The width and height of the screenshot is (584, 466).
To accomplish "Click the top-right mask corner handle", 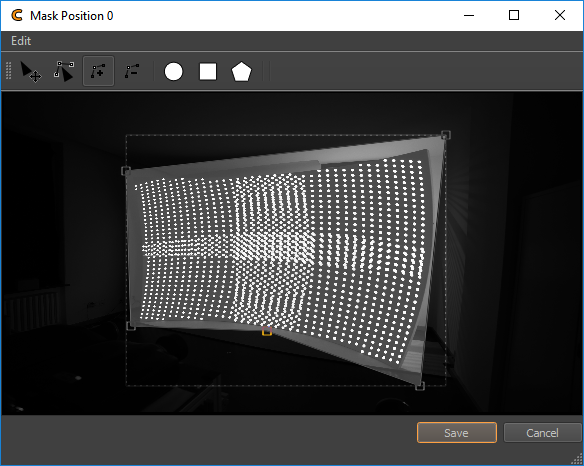I will (x=446, y=135).
